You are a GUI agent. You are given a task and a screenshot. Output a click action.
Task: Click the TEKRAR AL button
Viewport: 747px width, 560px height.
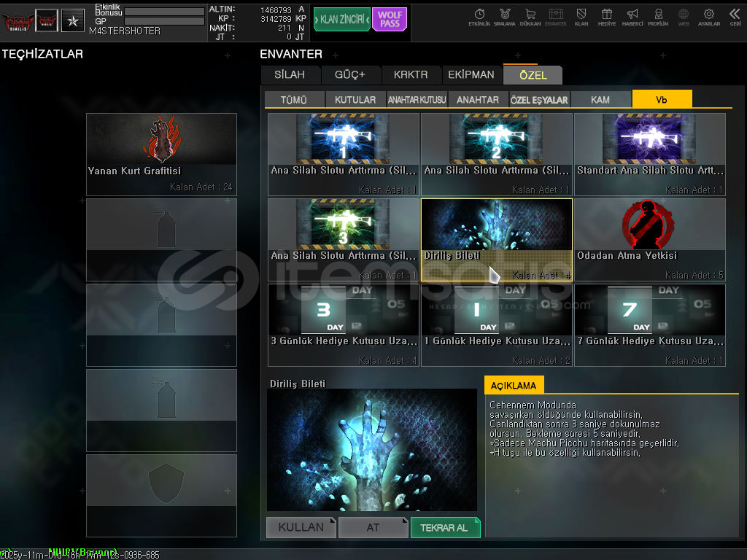(x=445, y=527)
